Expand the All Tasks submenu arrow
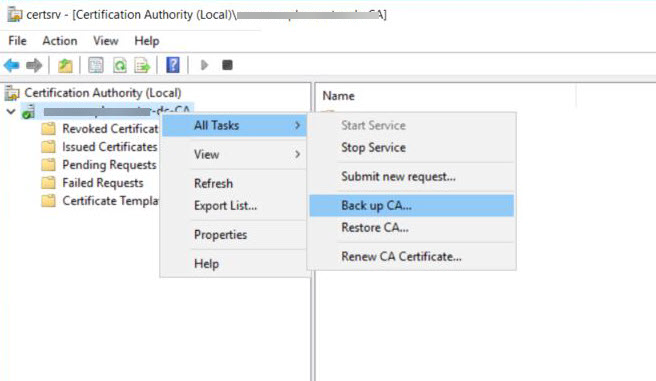This screenshot has width=656, height=381. [297, 125]
